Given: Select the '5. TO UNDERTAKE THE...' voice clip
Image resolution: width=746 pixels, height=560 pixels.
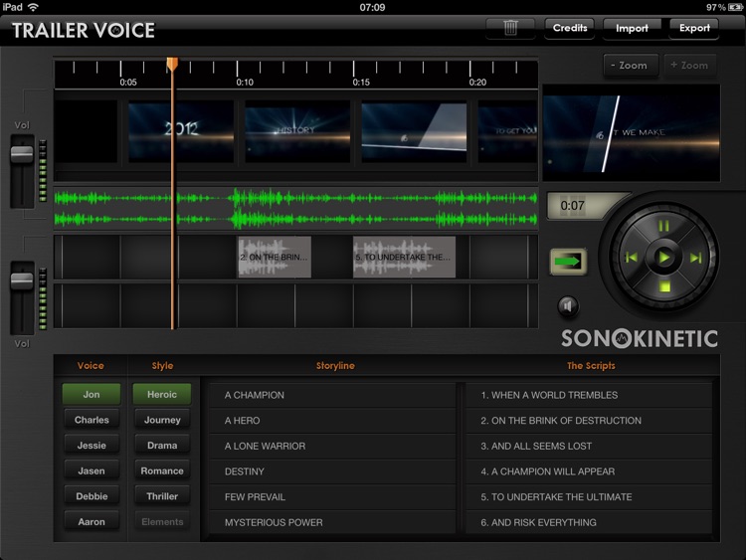Looking at the screenshot, I should (404, 257).
